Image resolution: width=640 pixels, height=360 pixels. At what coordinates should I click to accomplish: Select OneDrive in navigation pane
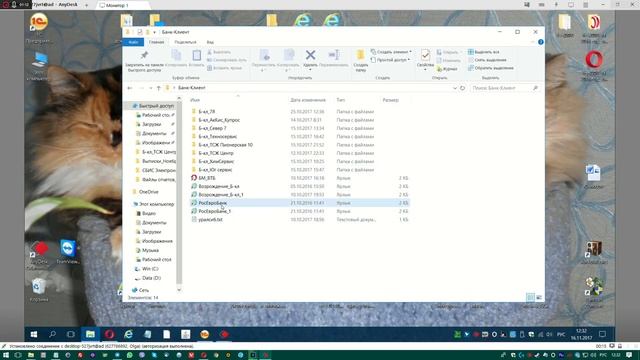pyautogui.click(x=149, y=192)
